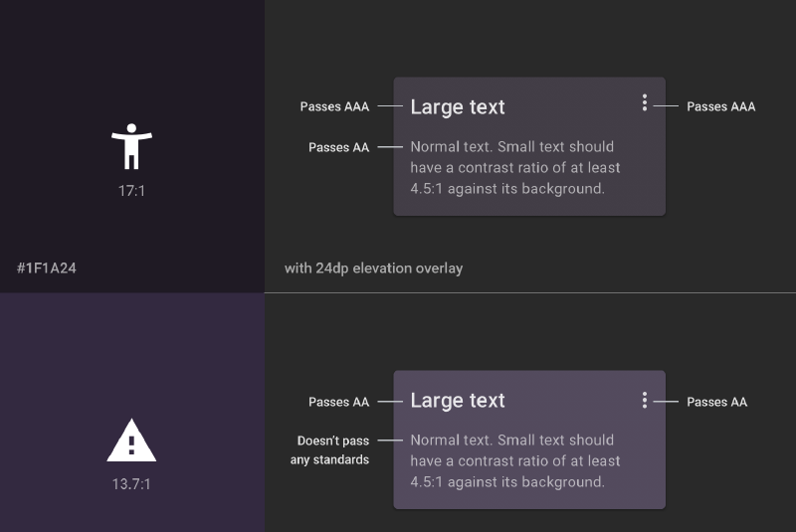Click the top card's normal text paragraph
Viewport: 796px width, 532px height.
[514, 168]
